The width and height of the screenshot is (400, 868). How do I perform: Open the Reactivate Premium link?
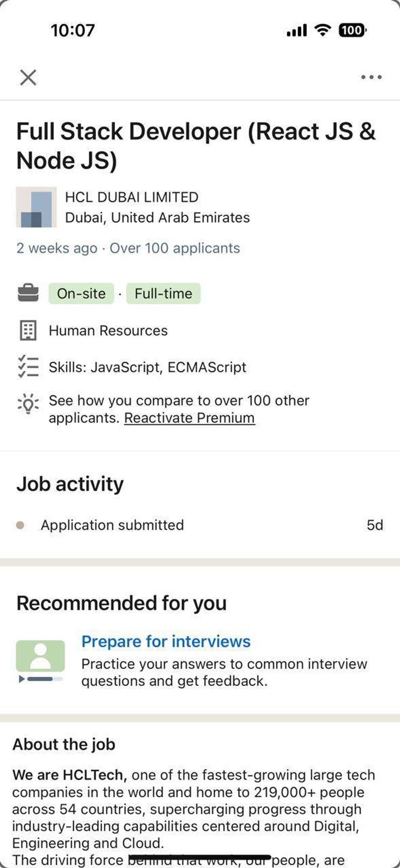click(189, 418)
